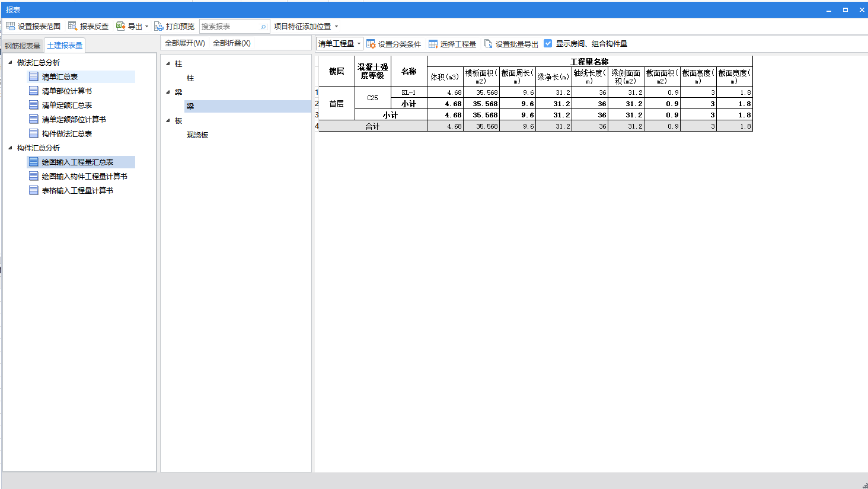Switch to the 土建报表量 tab
This screenshot has height=489, width=868.
(65, 45)
